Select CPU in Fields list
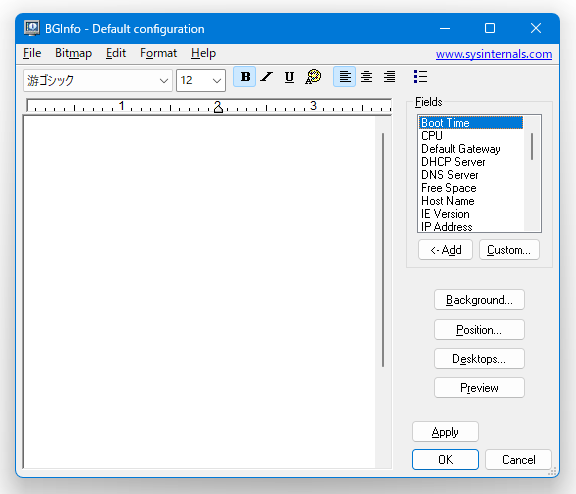 [471, 136]
